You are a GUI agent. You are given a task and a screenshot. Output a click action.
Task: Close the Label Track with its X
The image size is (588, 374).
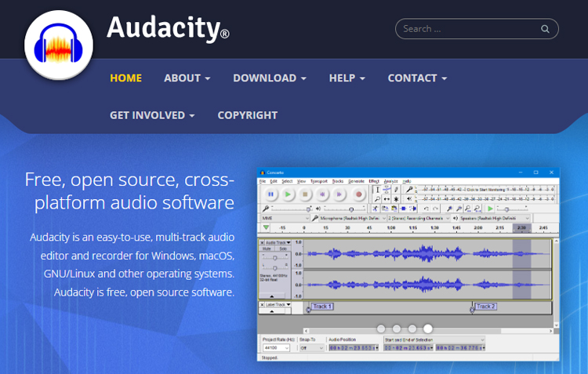262,304
